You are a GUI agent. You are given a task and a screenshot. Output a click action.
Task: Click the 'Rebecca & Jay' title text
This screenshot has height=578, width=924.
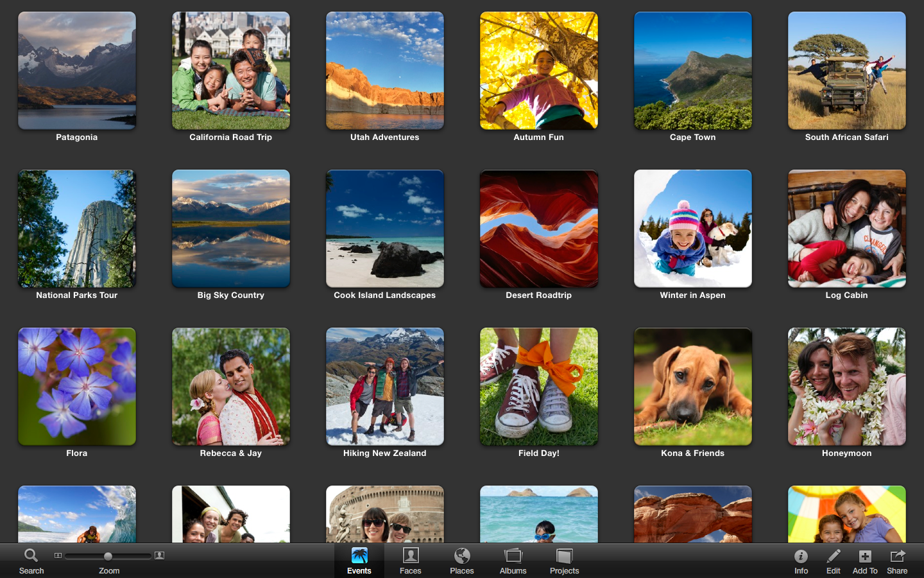pos(231,453)
